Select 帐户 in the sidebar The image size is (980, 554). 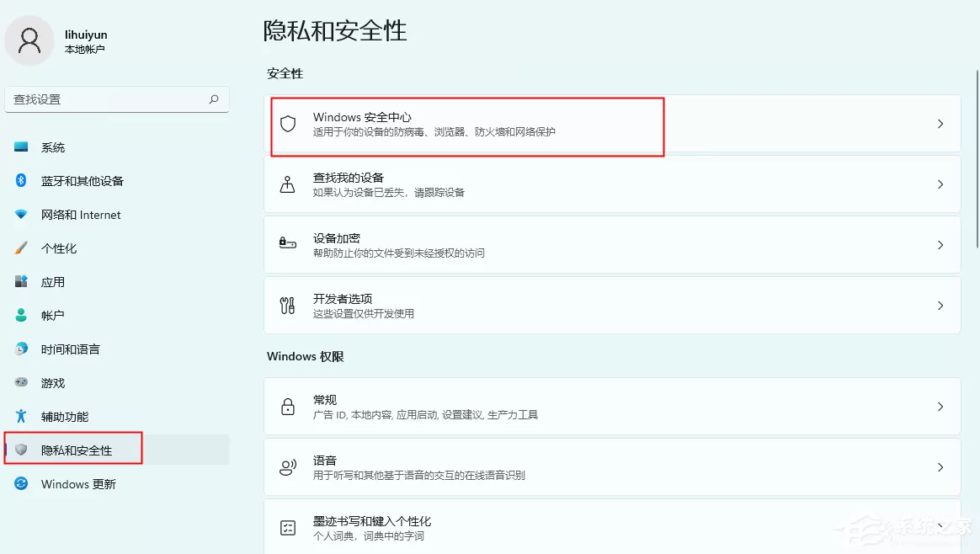click(117, 316)
